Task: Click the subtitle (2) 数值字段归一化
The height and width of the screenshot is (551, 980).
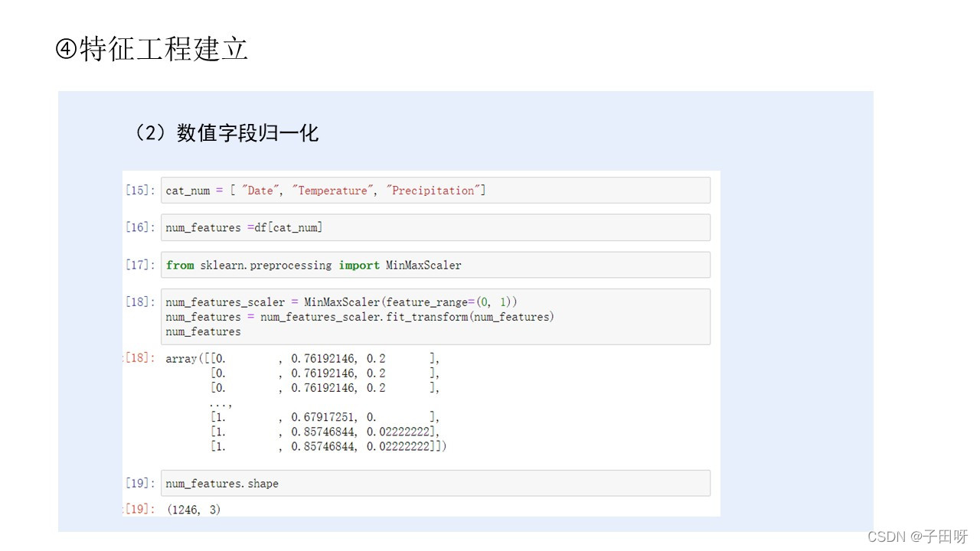Action: pyautogui.click(x=223, y=133)
